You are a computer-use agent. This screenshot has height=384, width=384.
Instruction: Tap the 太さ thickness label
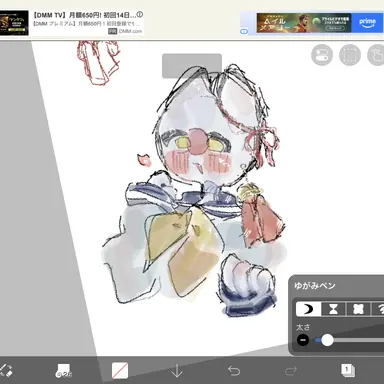(x=303, y=327)
